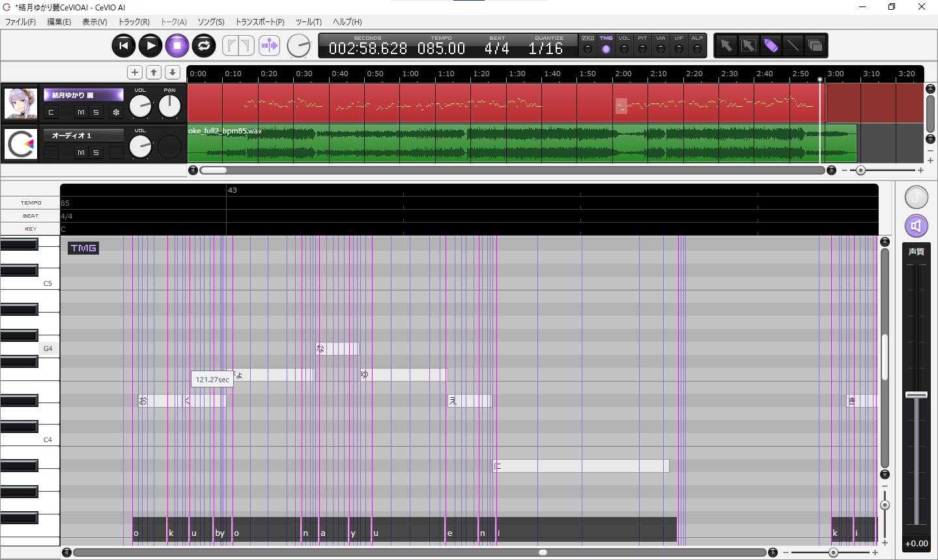
Task: Open the ファイル(F) menu
Action: click(x=20, y=21)
